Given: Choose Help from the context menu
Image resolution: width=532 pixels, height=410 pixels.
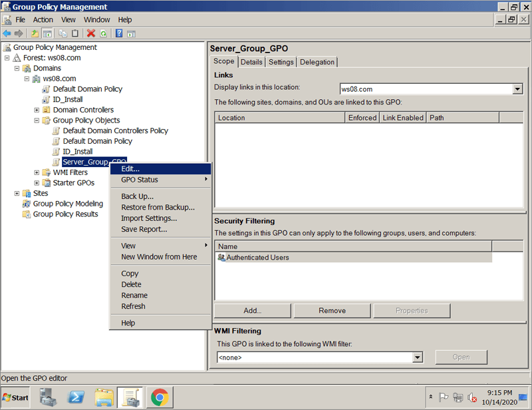Looking at the screenshot, I should click(160, 323).
